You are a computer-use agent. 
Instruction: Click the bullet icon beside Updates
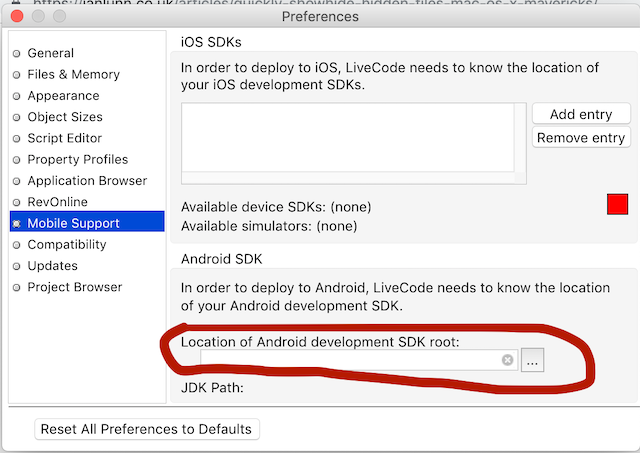click(x=17, y=266)
